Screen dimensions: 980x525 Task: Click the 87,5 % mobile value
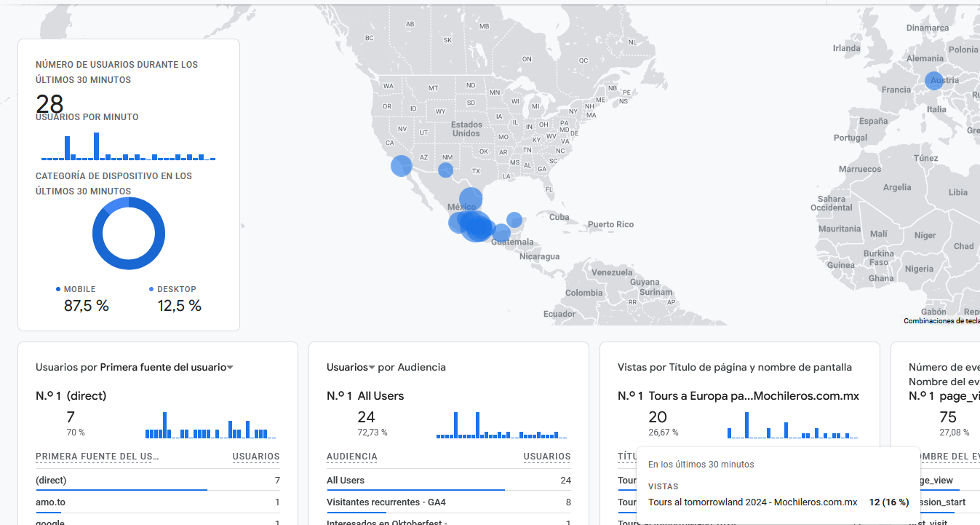click(87, 306)
